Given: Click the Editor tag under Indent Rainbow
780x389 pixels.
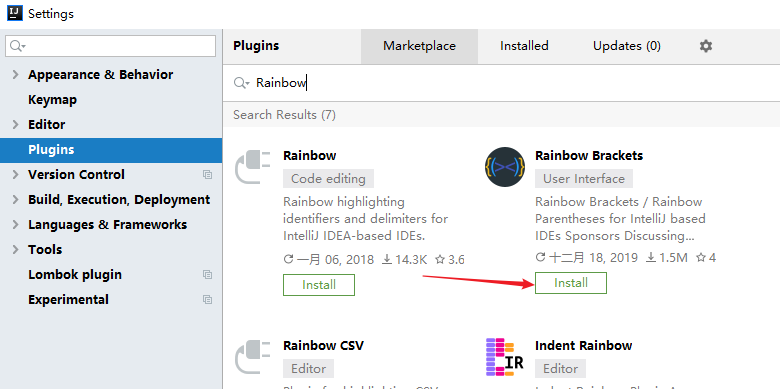Looking at the screenshot, I should pyautogui.click(x=561, y=369).
